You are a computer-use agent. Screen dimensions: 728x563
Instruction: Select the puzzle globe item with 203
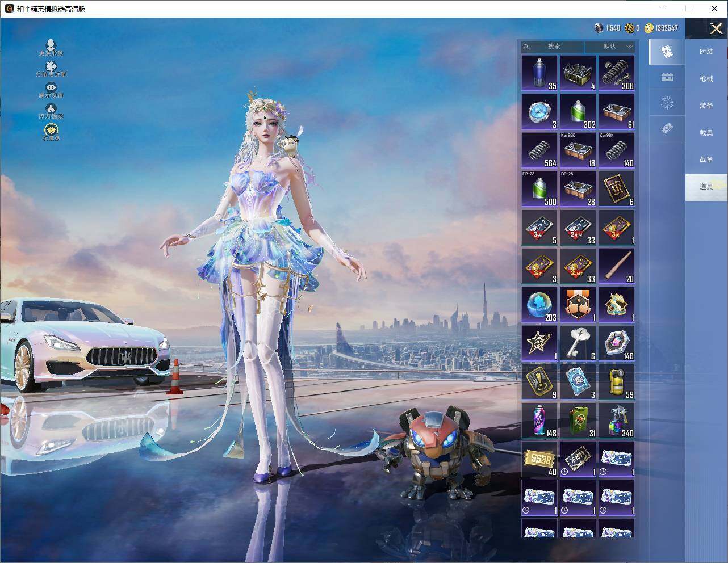coord(539,305)
